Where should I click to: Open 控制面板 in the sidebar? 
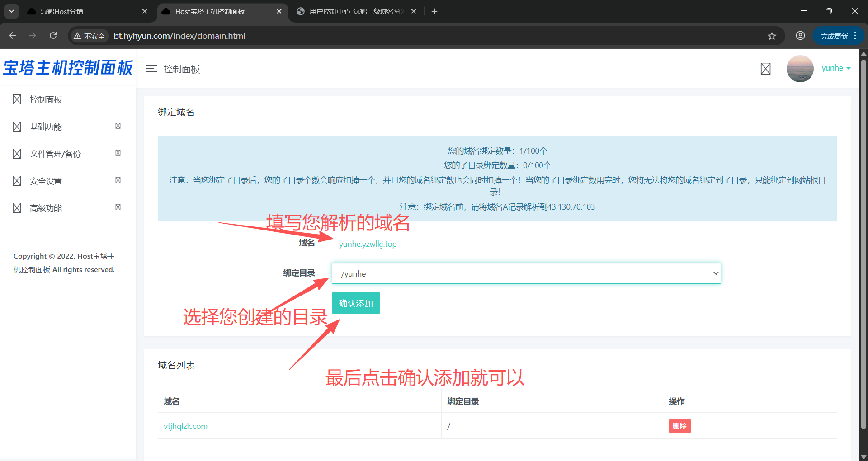68,99
